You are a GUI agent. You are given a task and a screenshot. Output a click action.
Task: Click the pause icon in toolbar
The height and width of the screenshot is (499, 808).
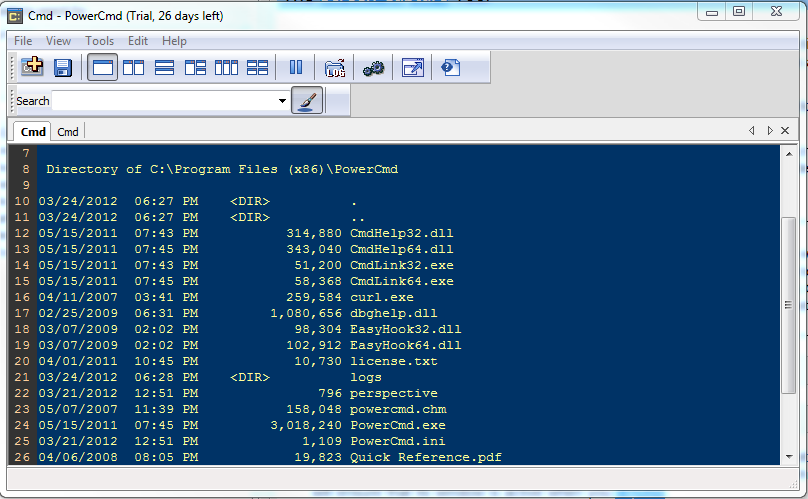point(296,68)
